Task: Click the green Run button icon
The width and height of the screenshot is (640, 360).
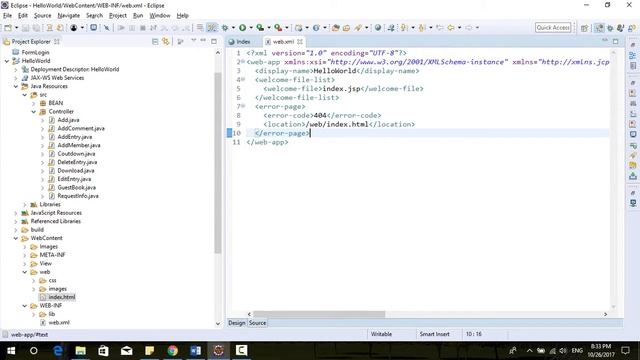Action: (242, 28)
